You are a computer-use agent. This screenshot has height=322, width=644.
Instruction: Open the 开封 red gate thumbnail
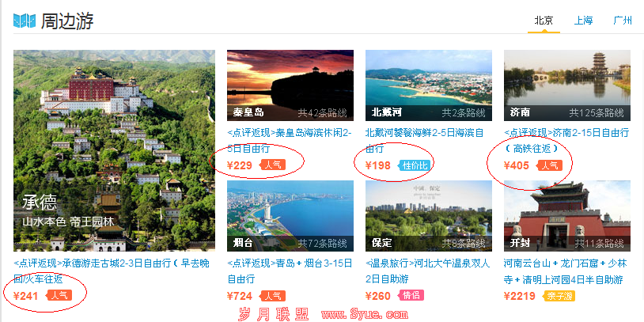coord(566,216)
